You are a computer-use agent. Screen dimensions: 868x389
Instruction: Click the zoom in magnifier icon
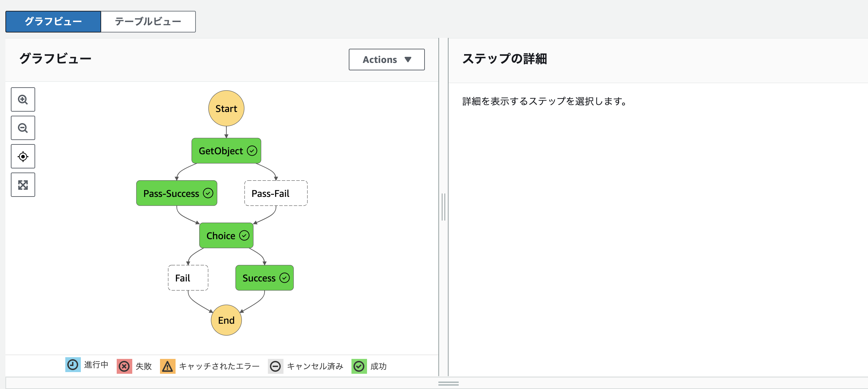[x=23, y=99]
